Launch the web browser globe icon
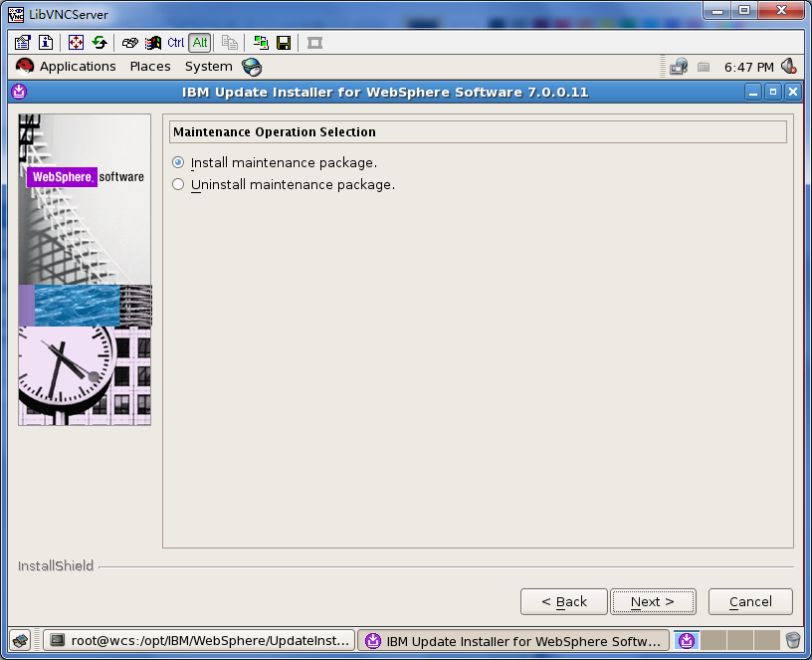Image resolution: width=812 pixels, height=660 pixels. [252, 67]
